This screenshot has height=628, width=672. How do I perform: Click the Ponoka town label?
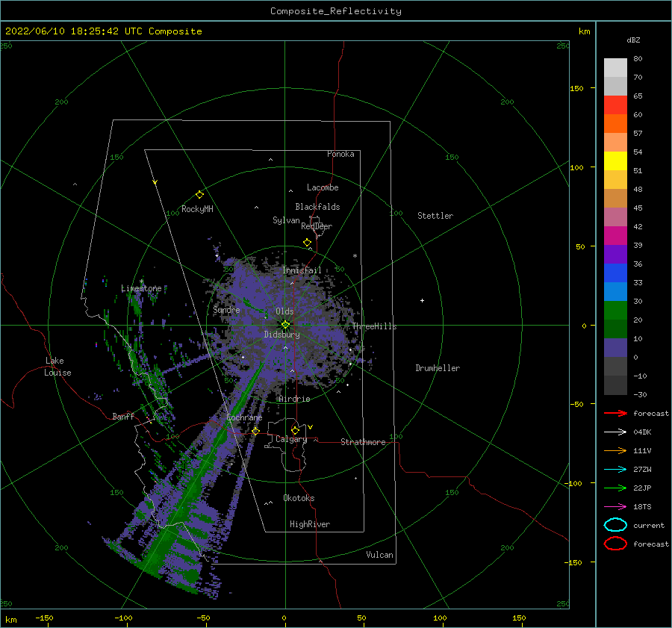(340, 155)
